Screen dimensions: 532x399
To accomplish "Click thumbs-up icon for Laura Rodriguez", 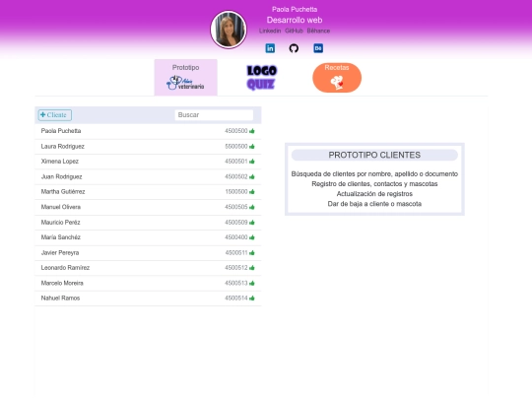I will tap(252, 146).
